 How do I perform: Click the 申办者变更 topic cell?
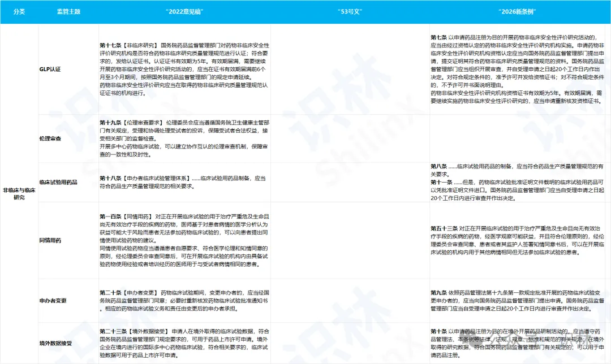[x=53, y=300]
